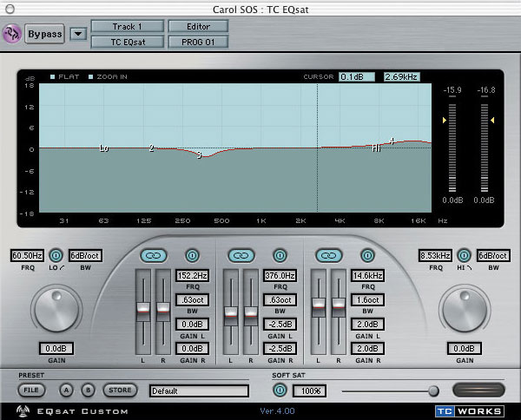The image size is (521, 420).
Task: Select the Hi band handle on the curve
Action: point(376,148)
